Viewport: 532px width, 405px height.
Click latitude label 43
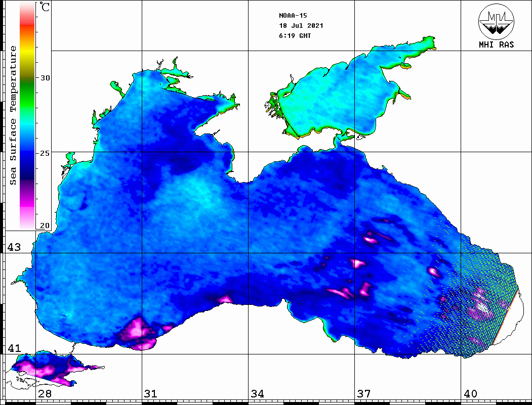[x=14, y=247]
